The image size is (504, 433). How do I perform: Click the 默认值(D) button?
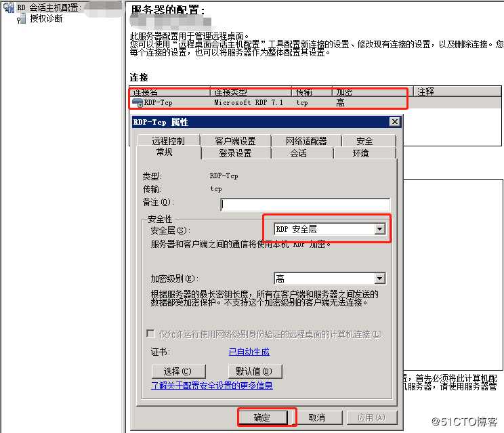click(x=255, y=371)
